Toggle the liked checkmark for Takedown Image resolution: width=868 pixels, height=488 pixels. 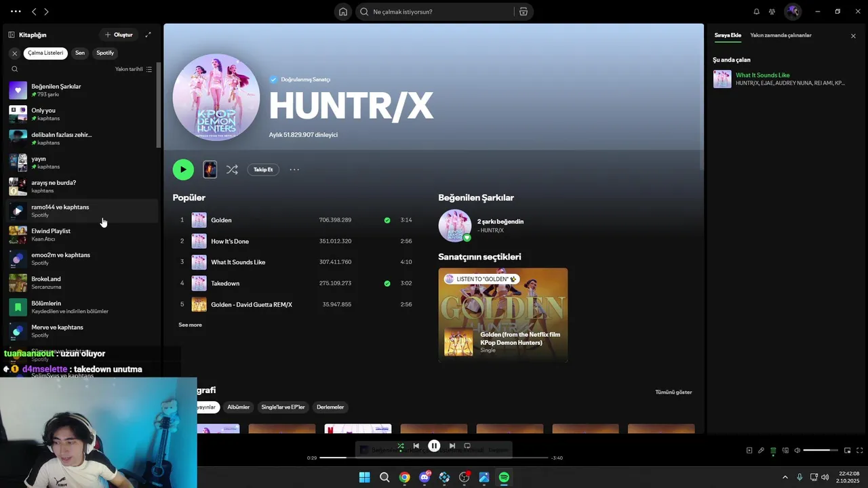click(x=387, y=283)
